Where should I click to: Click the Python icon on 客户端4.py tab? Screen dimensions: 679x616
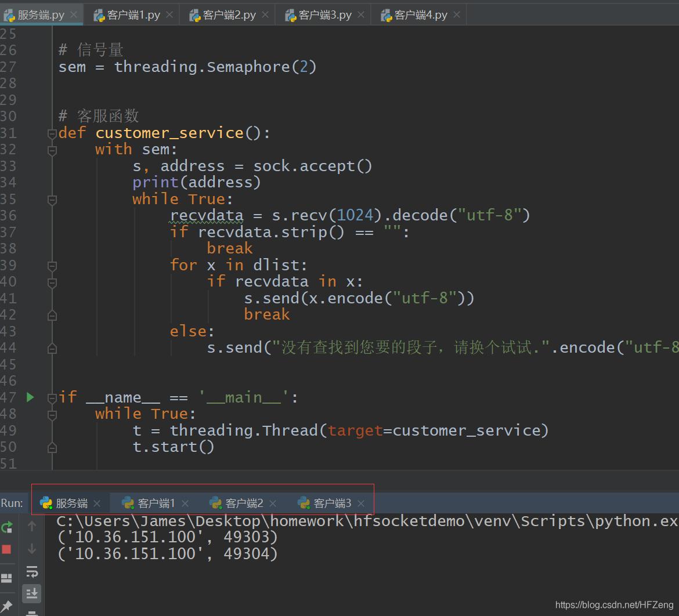tap(386, 15)
